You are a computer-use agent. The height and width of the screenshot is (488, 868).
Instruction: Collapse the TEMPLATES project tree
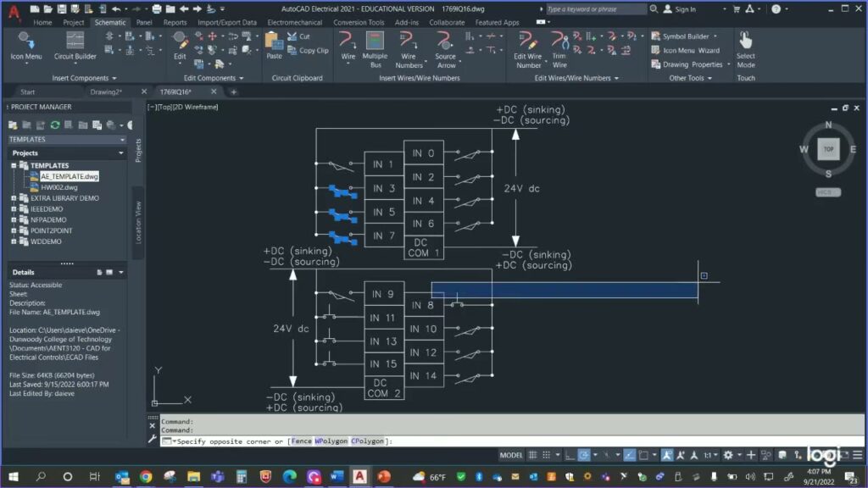[14, 166]
